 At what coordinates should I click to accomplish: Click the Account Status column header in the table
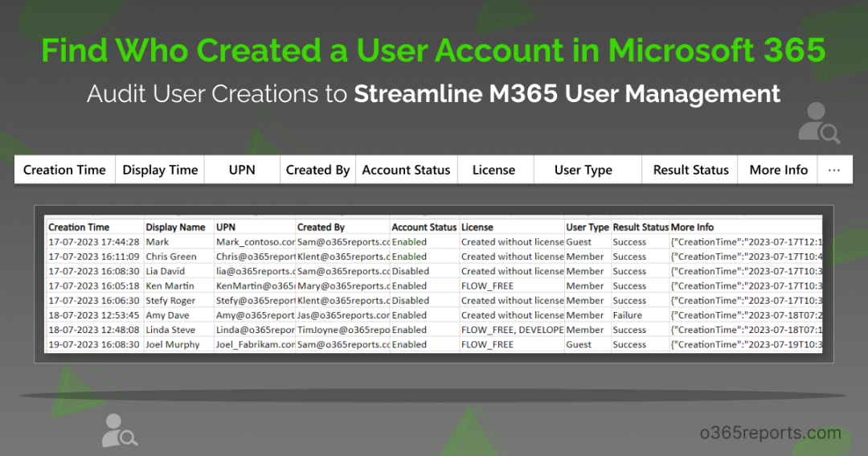[424, 227]
